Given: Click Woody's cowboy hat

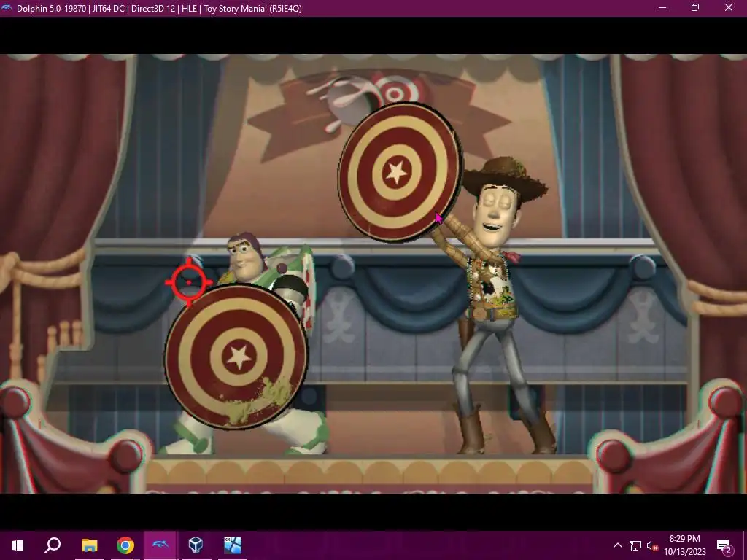Looking at the screenshot, I should [x=505, y=178].
